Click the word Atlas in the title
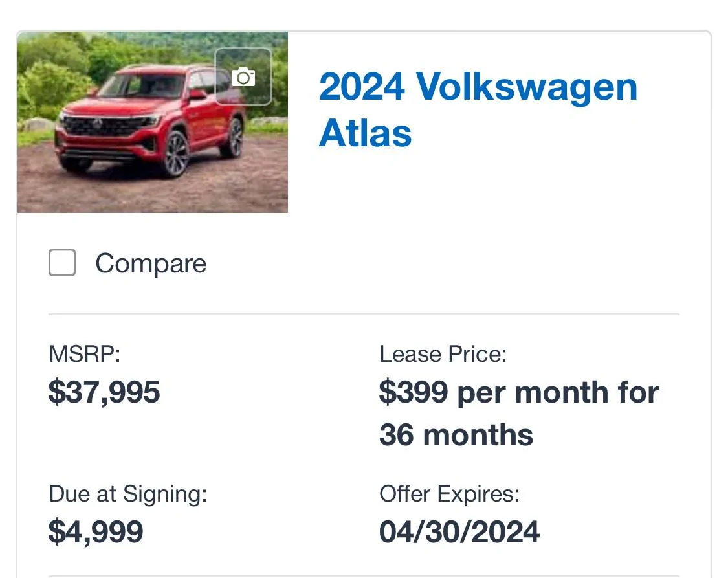 click(366, 133)
